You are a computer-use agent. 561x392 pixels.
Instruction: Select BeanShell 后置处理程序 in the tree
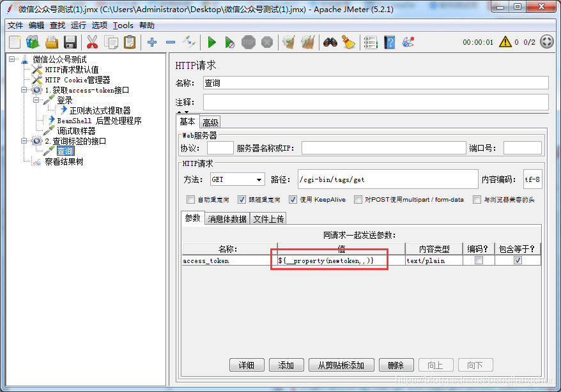(x=99, y=121)
